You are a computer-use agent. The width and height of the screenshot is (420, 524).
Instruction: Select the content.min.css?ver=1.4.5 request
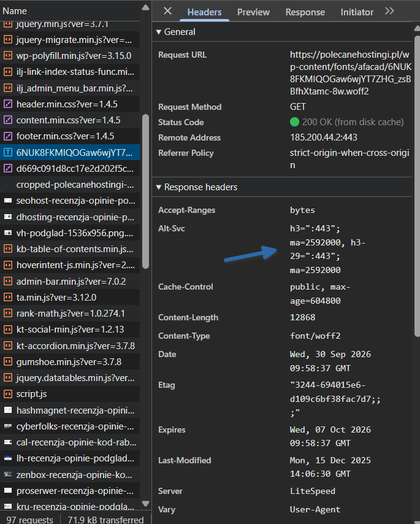click(70, 120)
